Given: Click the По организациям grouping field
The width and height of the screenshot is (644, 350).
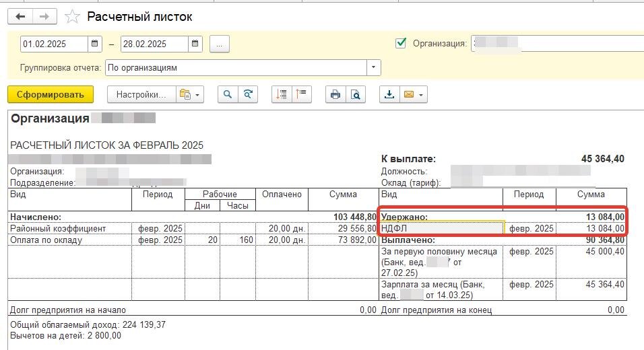Looking at the screenshot, I should 236,68.
